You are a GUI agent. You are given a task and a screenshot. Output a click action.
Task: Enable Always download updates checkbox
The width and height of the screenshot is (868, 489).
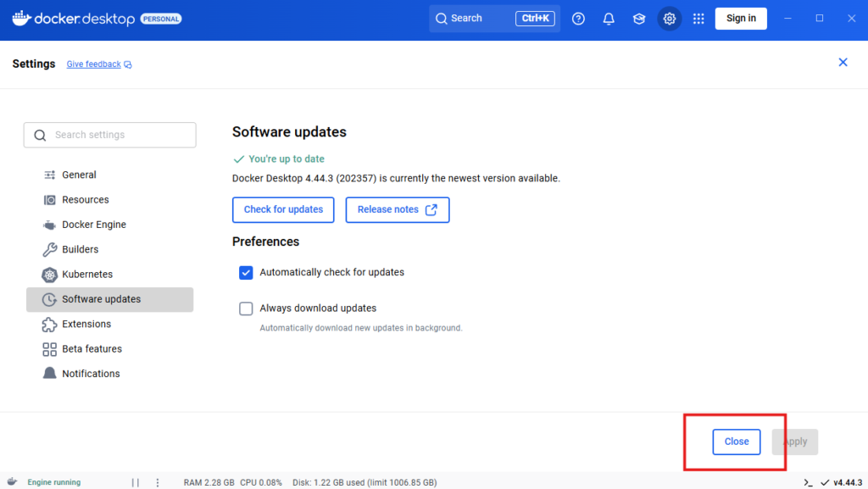[x=246, y=308]
